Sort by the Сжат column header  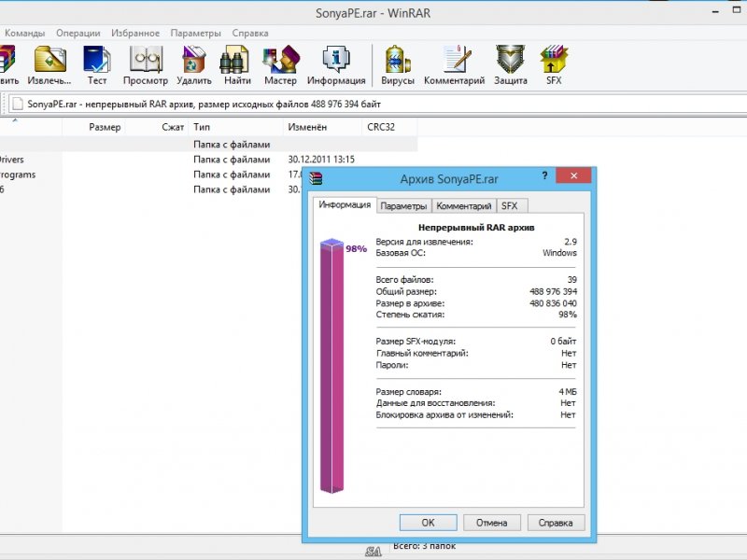pyautogui.click(x=157, y=127)
